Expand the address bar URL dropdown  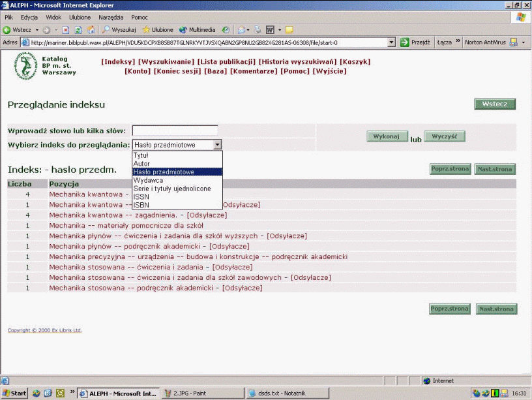pos(392,42)
